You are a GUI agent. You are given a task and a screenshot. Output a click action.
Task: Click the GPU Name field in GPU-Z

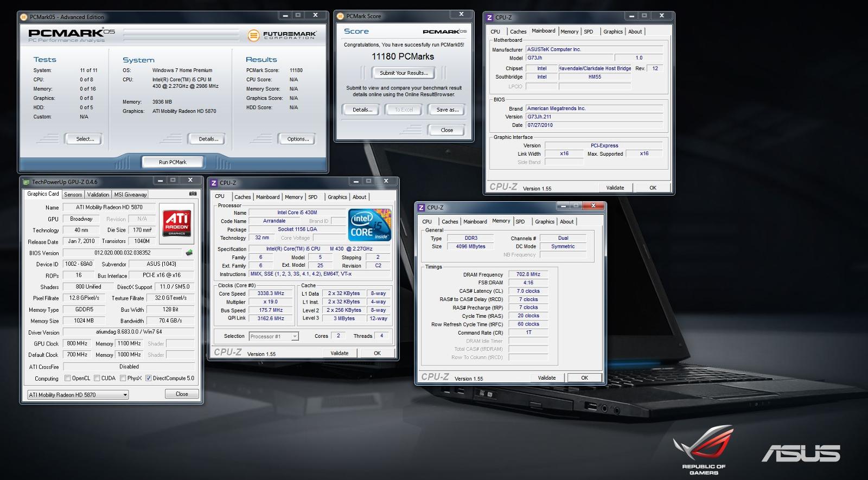(x=109, y=207)
